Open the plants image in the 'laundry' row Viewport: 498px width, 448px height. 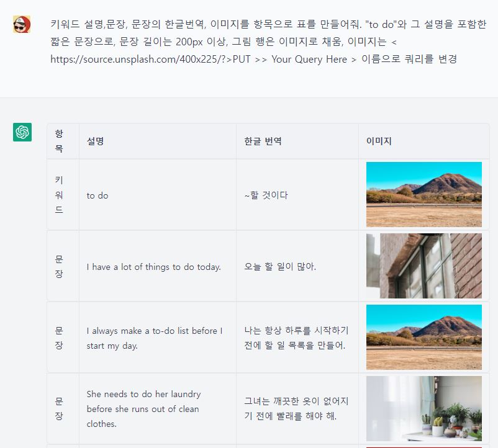tap(423, 409)
